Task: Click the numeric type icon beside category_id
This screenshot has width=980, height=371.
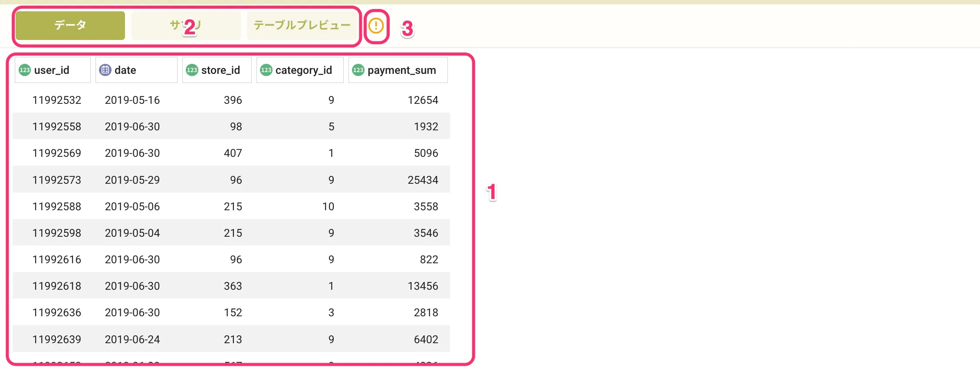Action: coord(266,70)
